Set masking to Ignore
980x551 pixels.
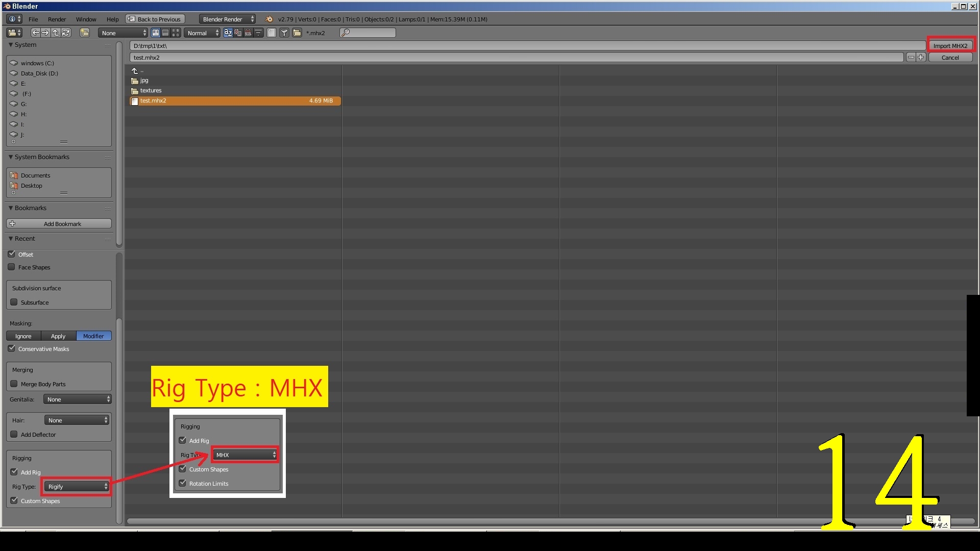tap(23, 336)
